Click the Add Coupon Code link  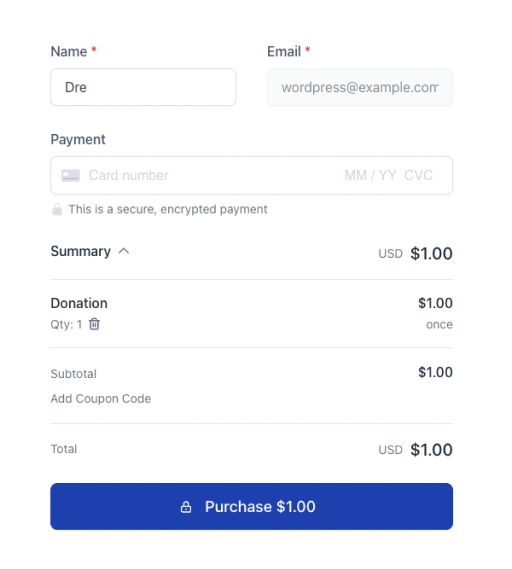[x=101, y=398]
